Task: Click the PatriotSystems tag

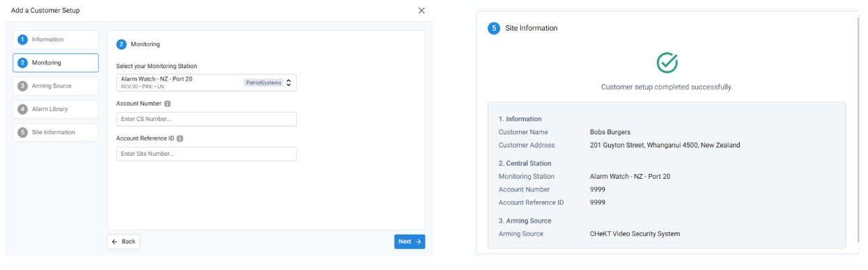Action: [263, 83]
